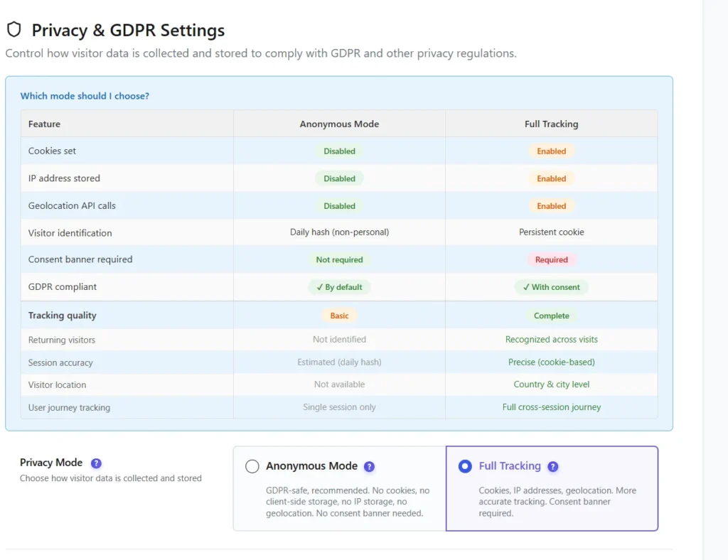The height and width of the screenshot is (560, 728).
Task: Click the 'Not required' badge
Action: [339, 260]
